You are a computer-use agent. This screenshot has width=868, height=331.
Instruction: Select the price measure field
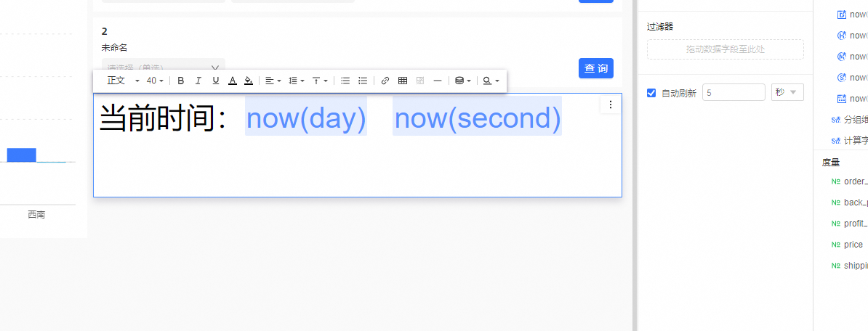tap(853, 245)
